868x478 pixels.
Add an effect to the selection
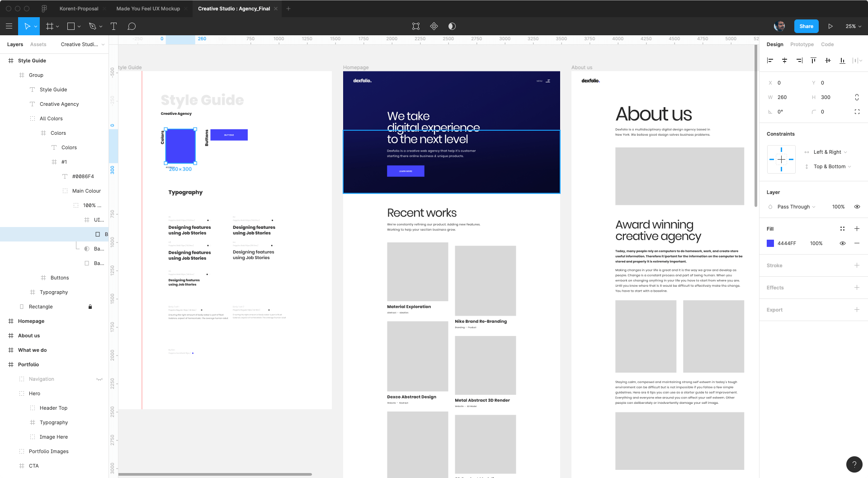(x=857, y=288)
